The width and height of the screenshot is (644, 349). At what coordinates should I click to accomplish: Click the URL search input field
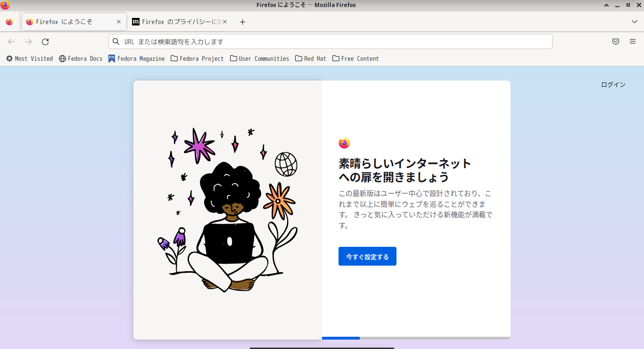click(x=330, y=41)
